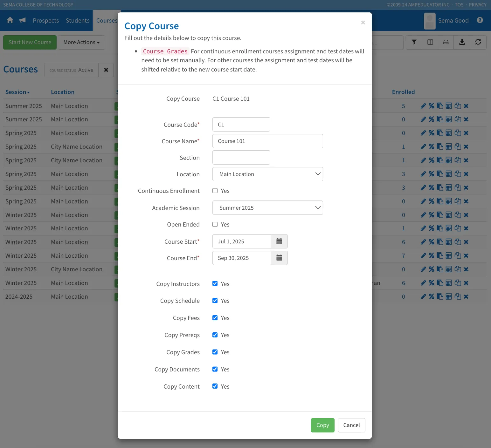Edit the first Summer 2025 course with pencil icon
This screenshot has height=448, width=491.
click(423, 106)
